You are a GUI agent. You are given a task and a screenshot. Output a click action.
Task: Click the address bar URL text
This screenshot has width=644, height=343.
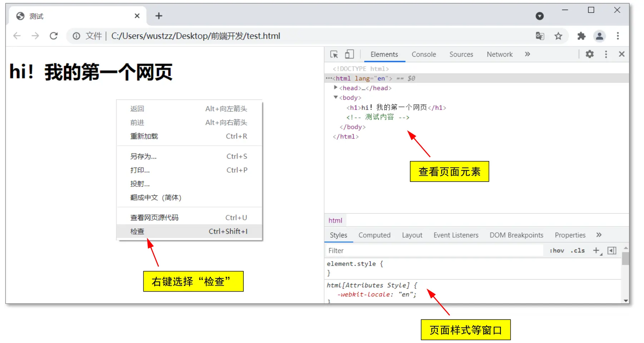[x=195, y=36]
